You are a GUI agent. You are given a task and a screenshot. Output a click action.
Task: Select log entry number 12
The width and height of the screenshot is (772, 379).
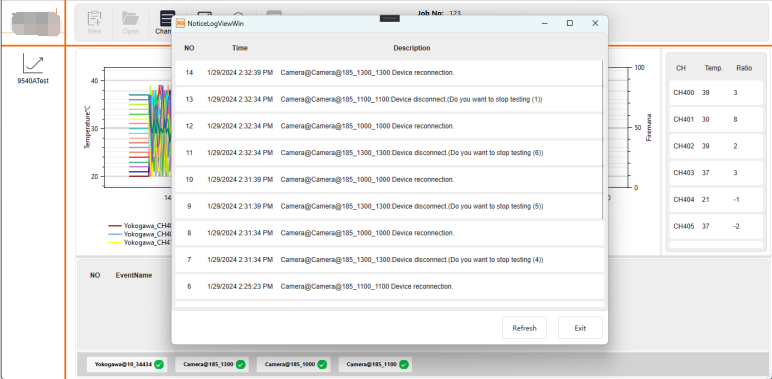[388, 126]
